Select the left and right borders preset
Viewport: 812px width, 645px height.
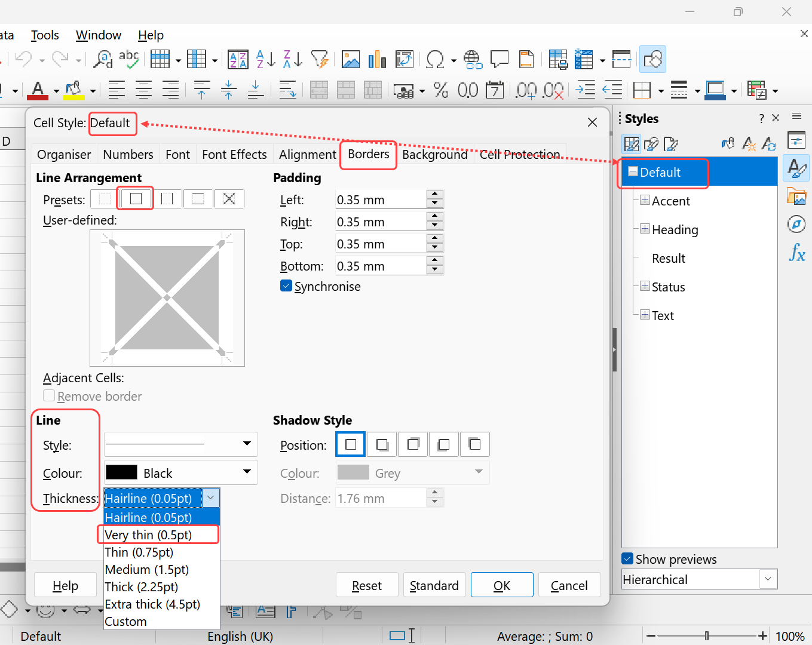tap(167, 199)
